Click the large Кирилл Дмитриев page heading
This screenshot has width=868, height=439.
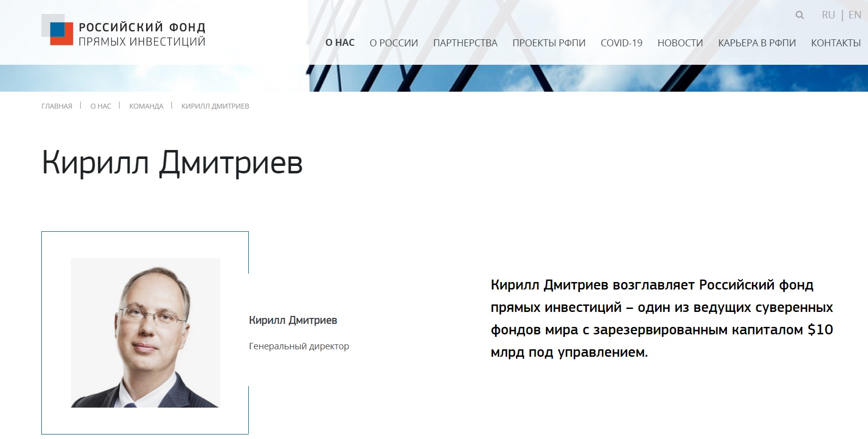tap(172, 162)
